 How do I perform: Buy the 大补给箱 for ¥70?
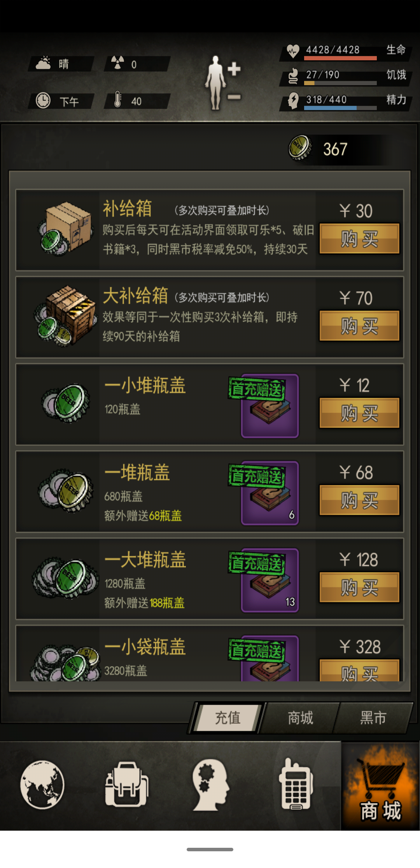(359, 325)
